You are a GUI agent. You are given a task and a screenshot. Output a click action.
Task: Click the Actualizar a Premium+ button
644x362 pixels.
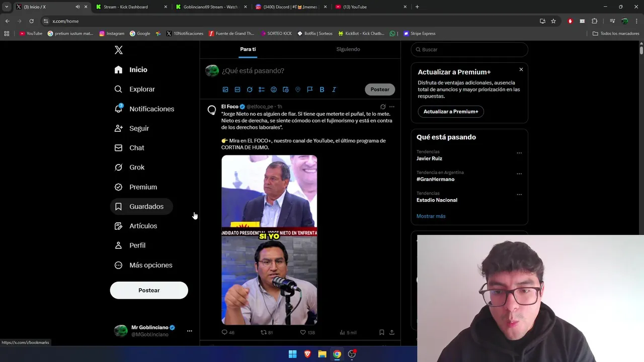pos(451,112)
